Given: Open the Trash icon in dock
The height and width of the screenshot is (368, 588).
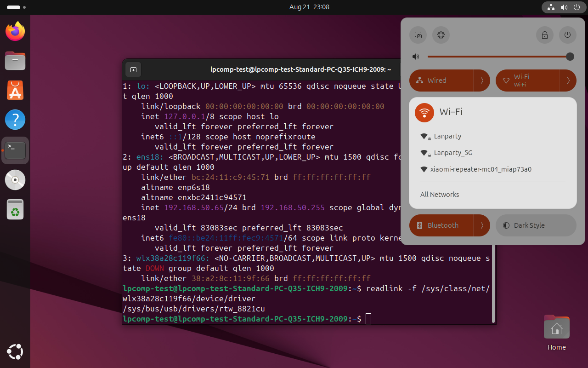Looking at the screenshot, I should 15,209.
